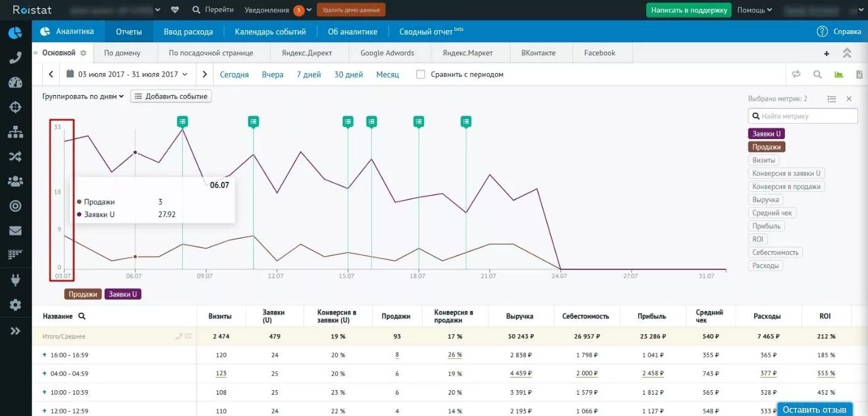Image resolution: width=868 pixels, height=416 pixels.
Task: Toggle the 'Расходы' metric tag
Action: pyautogui.click(x=766, y=266)
